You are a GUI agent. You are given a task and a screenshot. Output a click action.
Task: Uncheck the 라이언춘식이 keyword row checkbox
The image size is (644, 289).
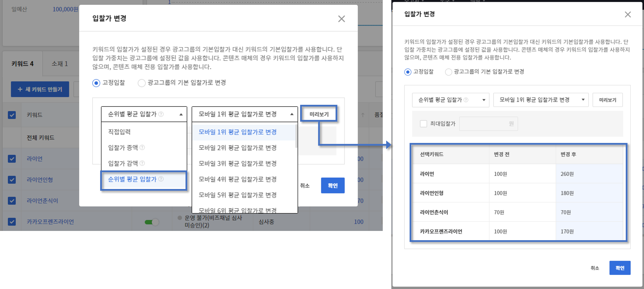coord(12,201)
